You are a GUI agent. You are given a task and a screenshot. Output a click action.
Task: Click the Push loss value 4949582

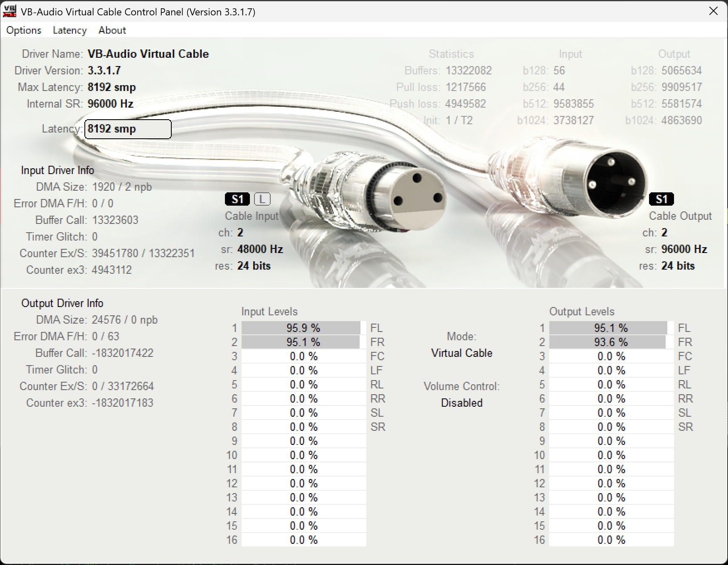click(x=466, y=104)
